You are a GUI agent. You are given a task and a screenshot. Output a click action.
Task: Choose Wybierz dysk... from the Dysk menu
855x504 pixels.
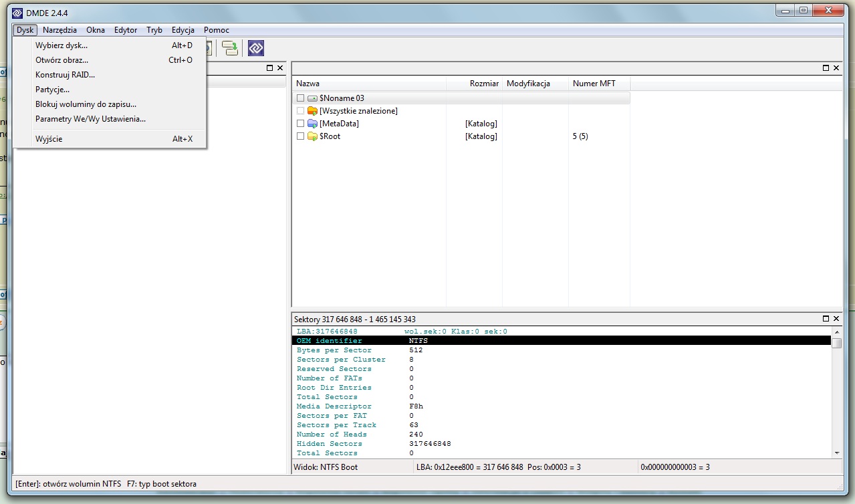[x=110, y=45]
